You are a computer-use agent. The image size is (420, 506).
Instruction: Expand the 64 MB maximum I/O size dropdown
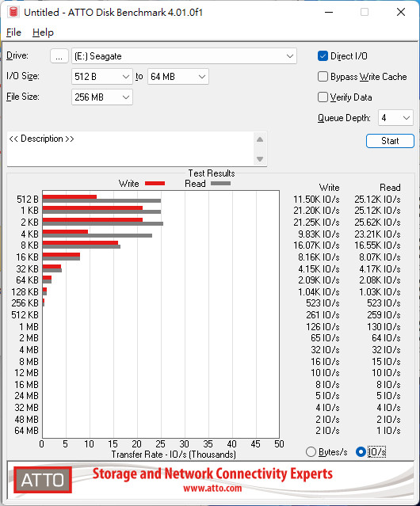tap(178, 77)
